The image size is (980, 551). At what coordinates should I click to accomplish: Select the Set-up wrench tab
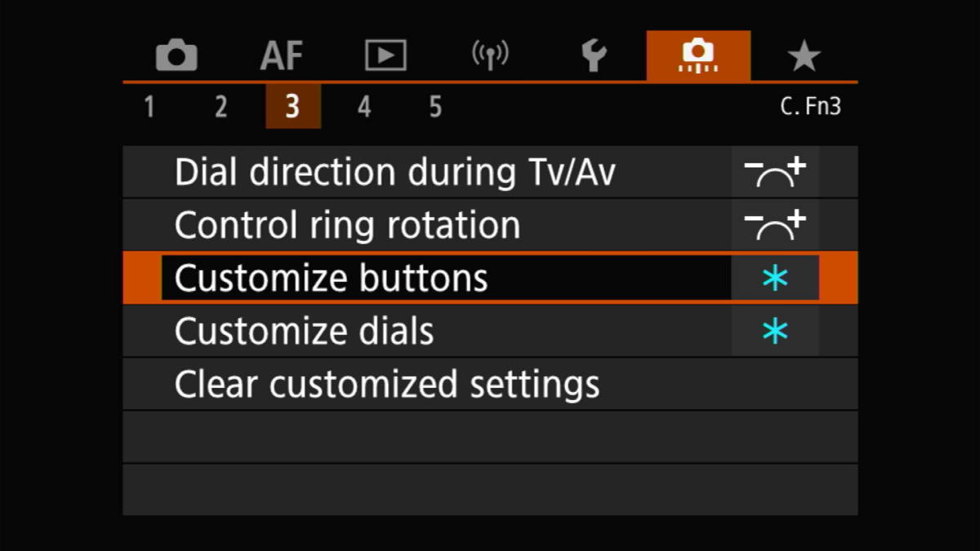(x=595, y=55)
